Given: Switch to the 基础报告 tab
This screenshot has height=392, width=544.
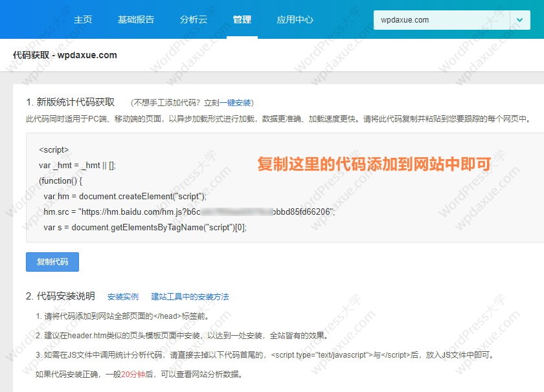Looking at the screenshot, I should tap(135, 19).
